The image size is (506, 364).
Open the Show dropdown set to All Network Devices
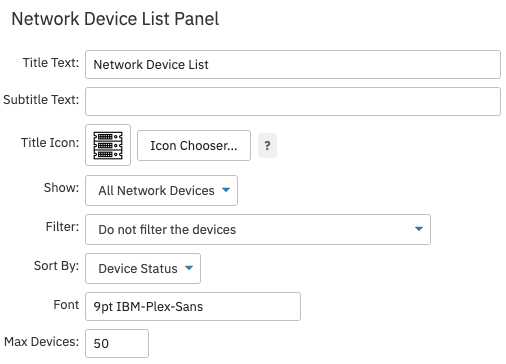[x=161, y=190]
